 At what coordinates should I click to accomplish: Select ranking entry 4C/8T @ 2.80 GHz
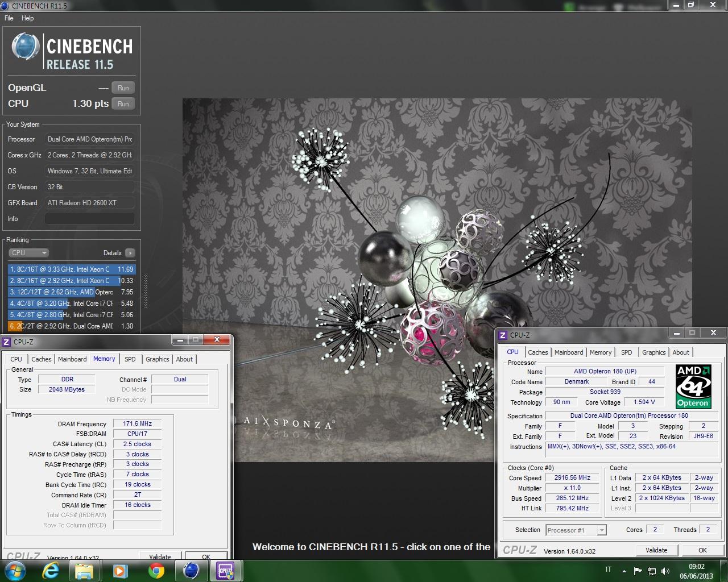coord(72,315)
